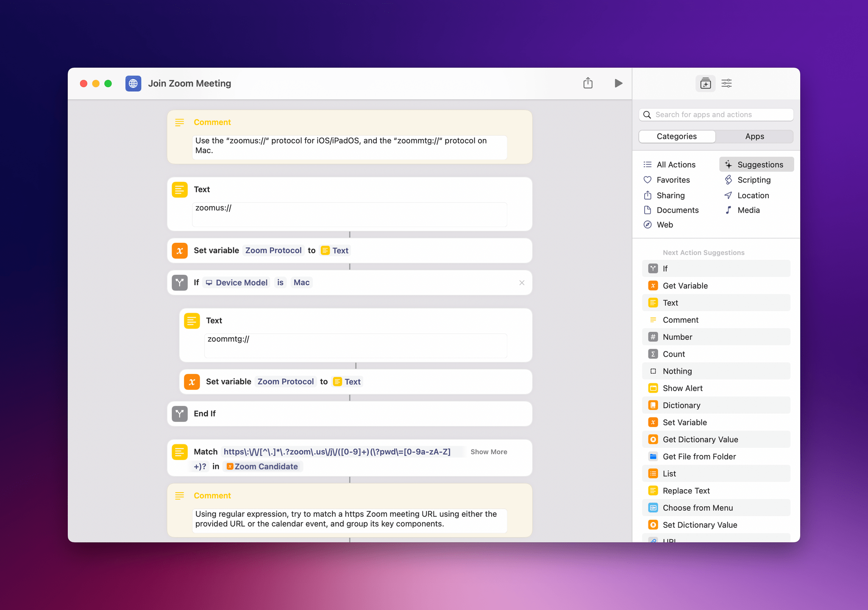Edit first Zoom Protocol variable name

coord(273,250)
